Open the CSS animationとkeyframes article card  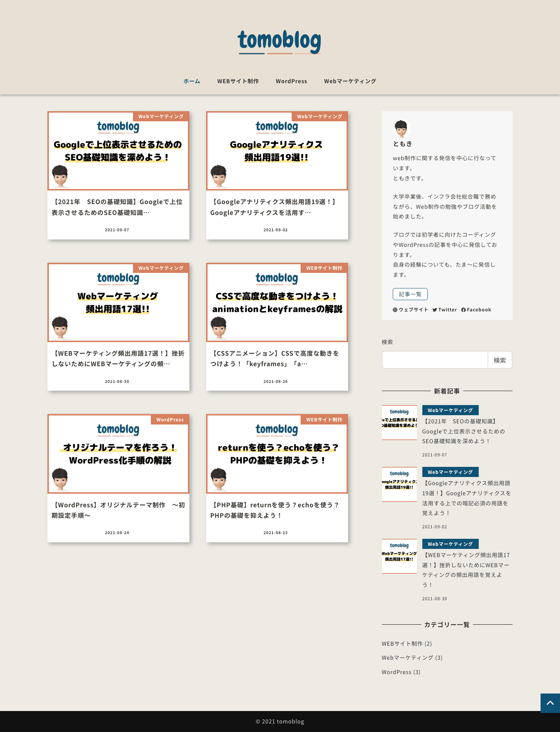[277, 303]
